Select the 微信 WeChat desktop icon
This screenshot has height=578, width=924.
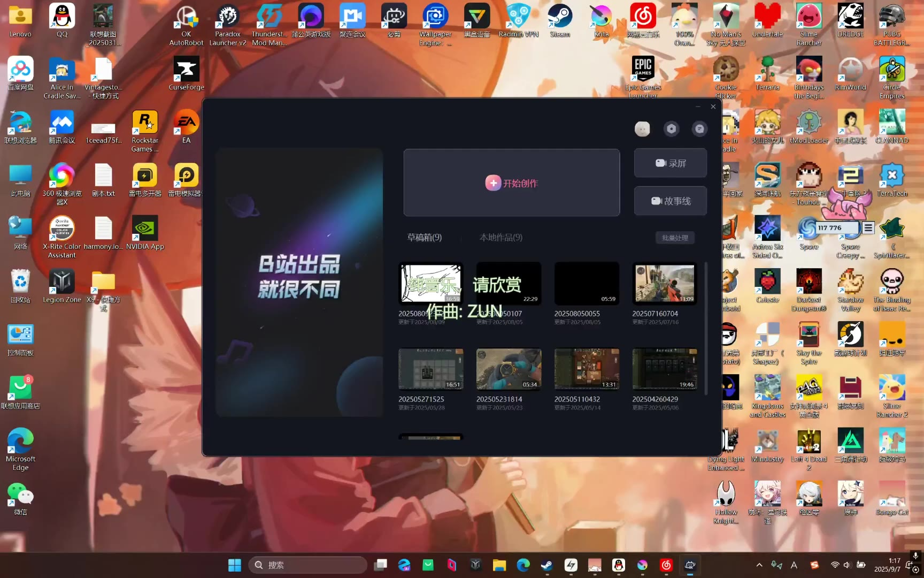click(x=20, y=499)
